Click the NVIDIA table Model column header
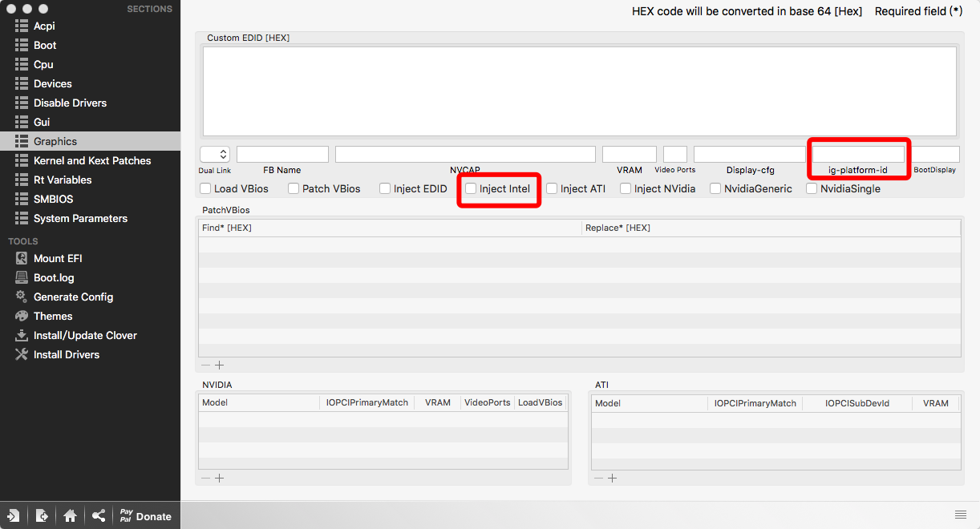The width and height of the screenshot is (980, 529). tap(259, 402)
